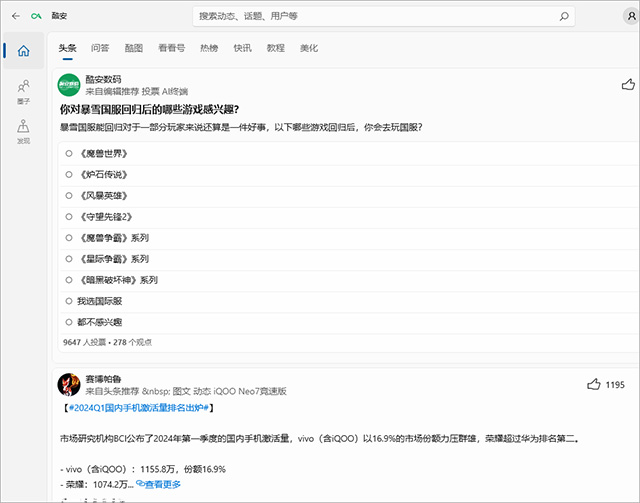Click paragraph starting 市场研究机构BCI公布了
The image size is (640, 503).
click(x=320, y=439)
